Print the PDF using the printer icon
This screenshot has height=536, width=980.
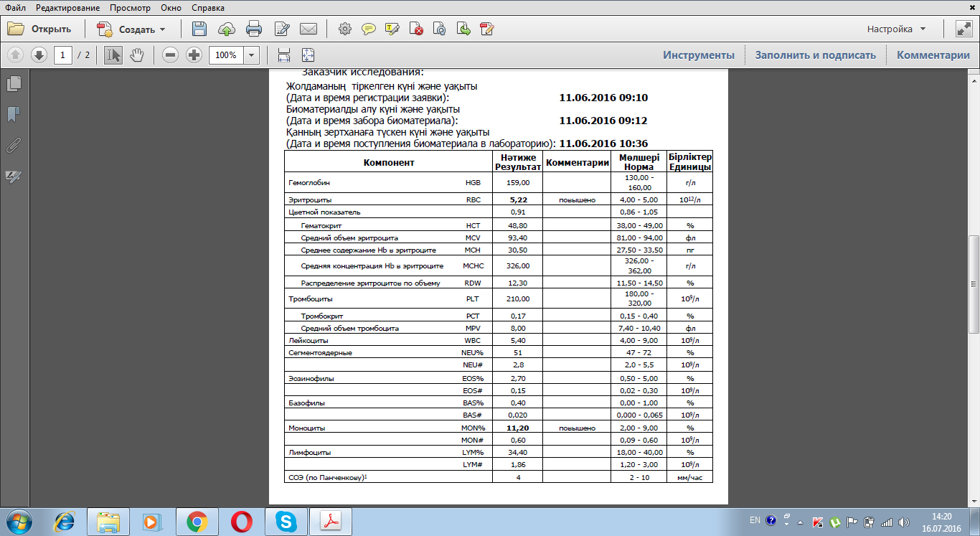[254, 29]
